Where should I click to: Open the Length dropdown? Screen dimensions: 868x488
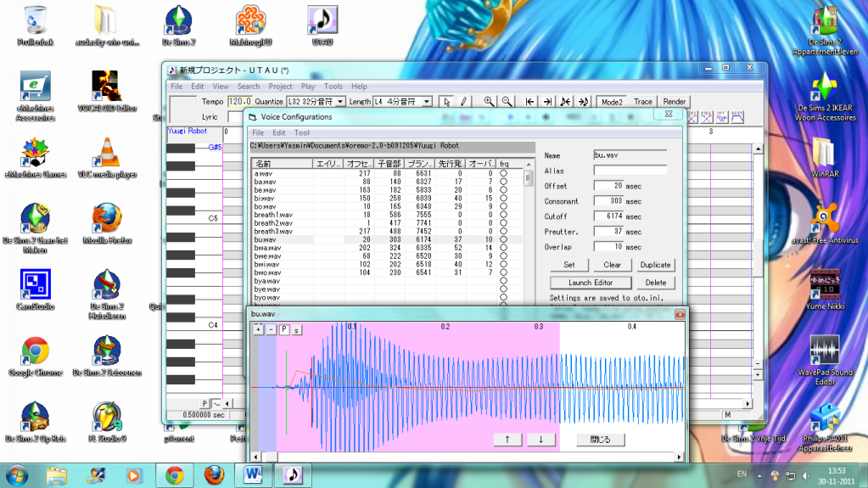click(428, 102)
